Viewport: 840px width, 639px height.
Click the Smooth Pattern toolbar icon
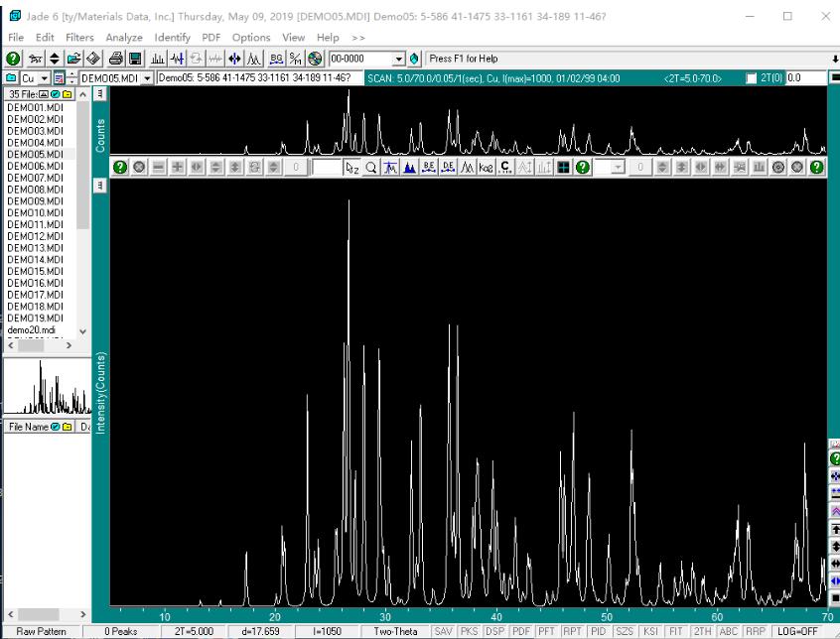tap(178, 59)
